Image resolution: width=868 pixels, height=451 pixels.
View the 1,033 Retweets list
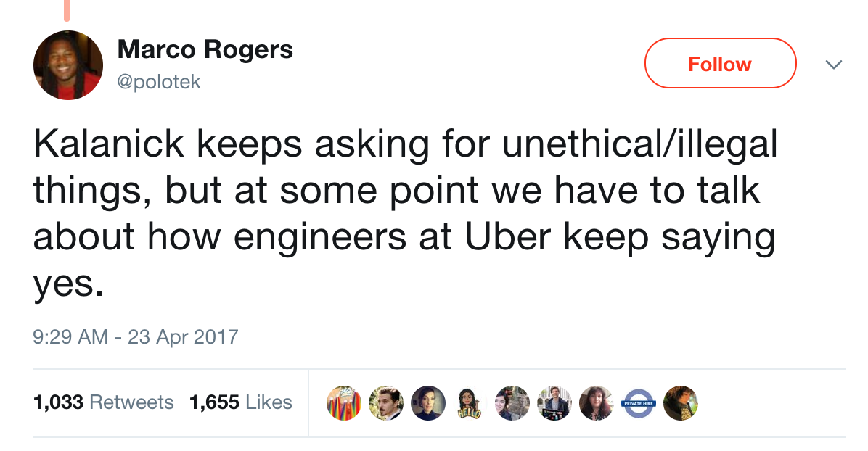point(103,402)
